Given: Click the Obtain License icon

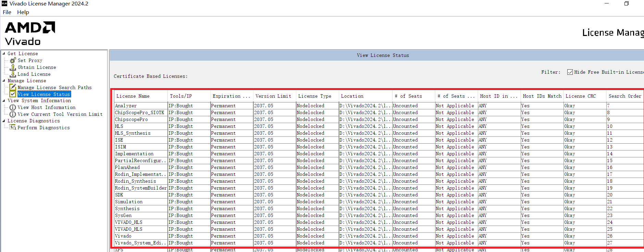Looking at the screenshot, I should tap(13, 67).
